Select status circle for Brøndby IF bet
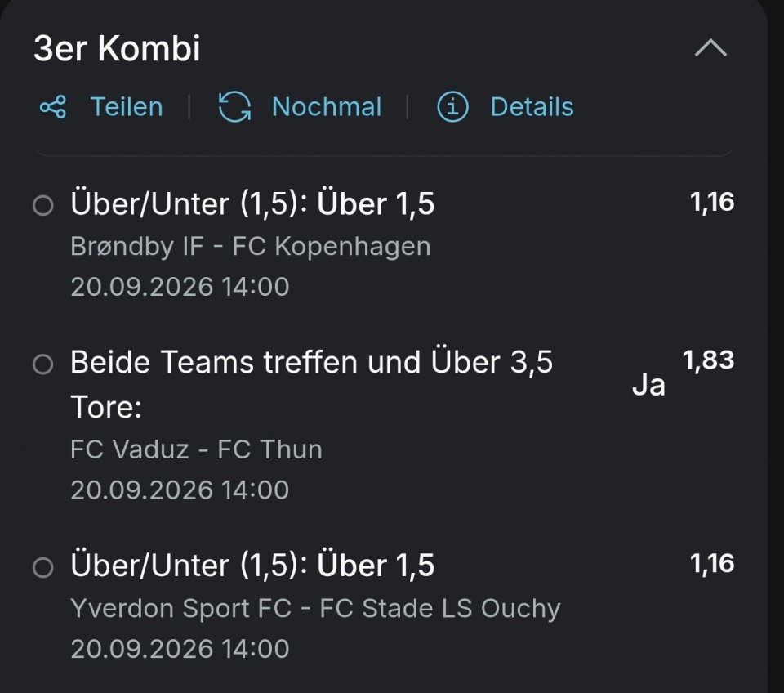This screenshot has height=693, width=784. pos(43,205)
